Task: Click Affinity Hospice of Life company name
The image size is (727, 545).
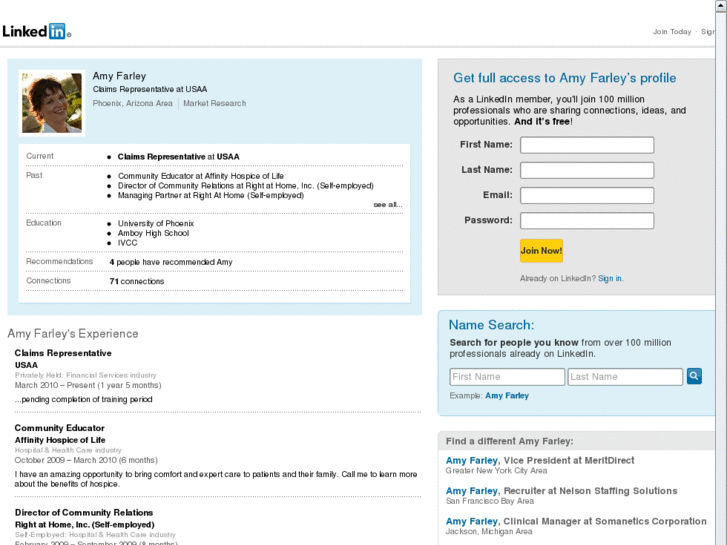Action: pyautogui.click(x=60, y=440)
